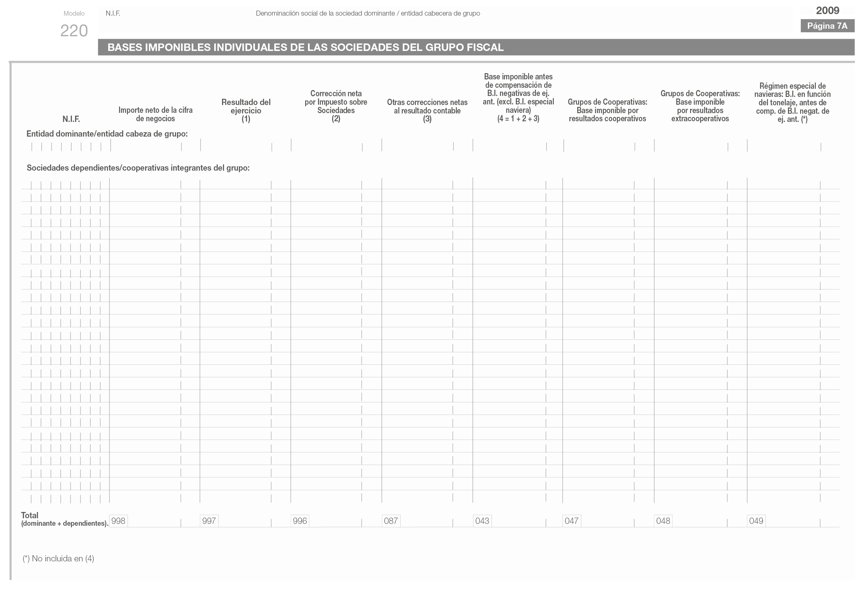868x592 pixels.
Task: Click 'Base imponible por resultados cooperativos' header
Action: [607, 110]
